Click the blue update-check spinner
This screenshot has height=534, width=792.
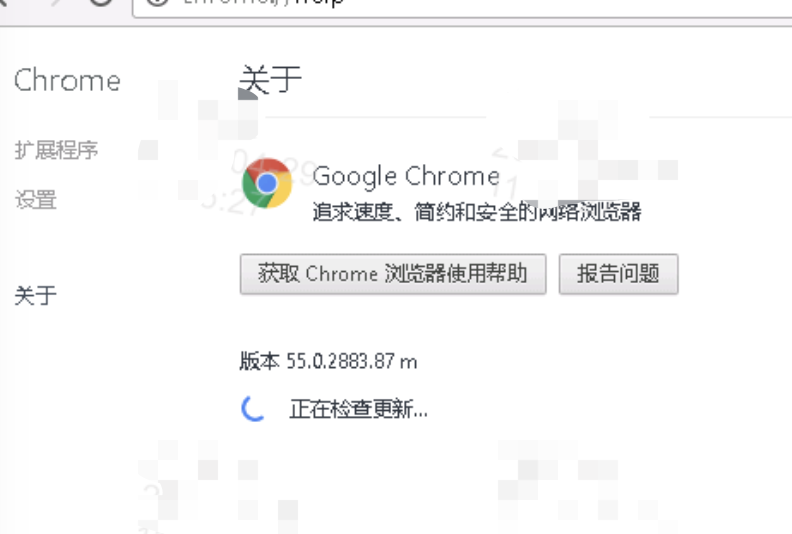254,408
